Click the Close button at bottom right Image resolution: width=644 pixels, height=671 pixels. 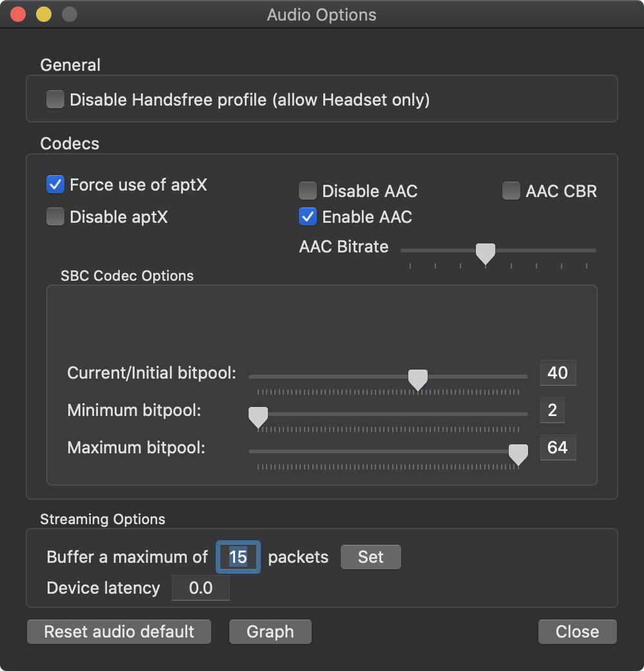(577, 632)
